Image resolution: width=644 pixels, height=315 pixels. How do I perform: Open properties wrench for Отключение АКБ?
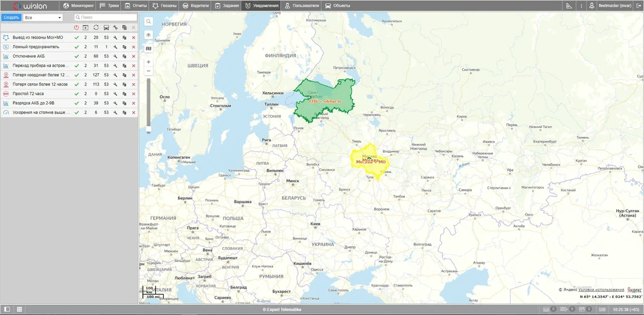click(x=116, y=56)
